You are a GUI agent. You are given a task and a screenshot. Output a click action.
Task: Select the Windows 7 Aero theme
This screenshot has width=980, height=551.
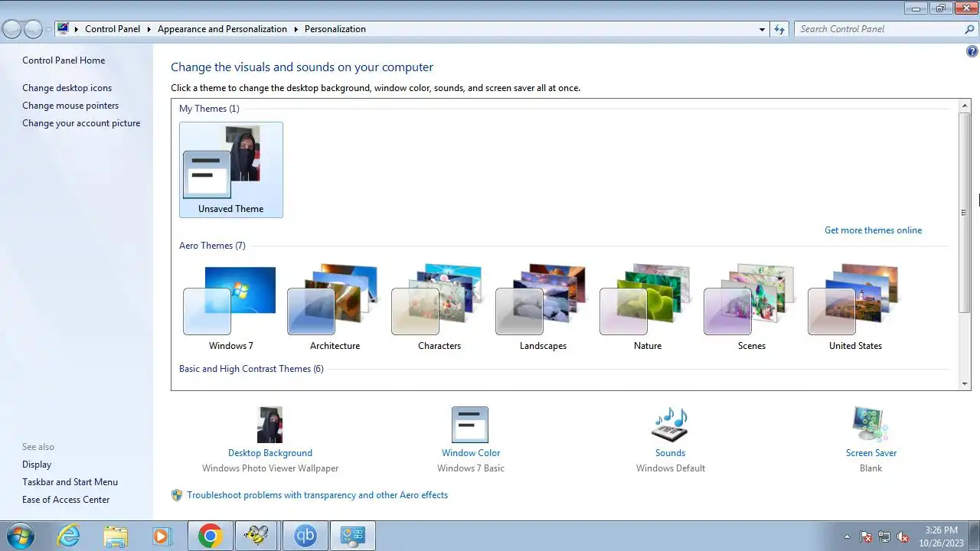point(230,307)
